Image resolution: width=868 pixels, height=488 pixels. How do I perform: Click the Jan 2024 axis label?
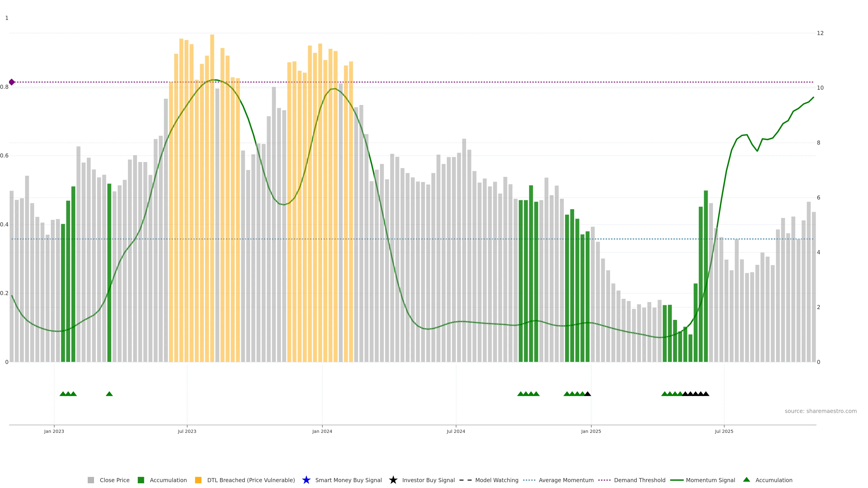pyautogui.click(x=322, y=431)
